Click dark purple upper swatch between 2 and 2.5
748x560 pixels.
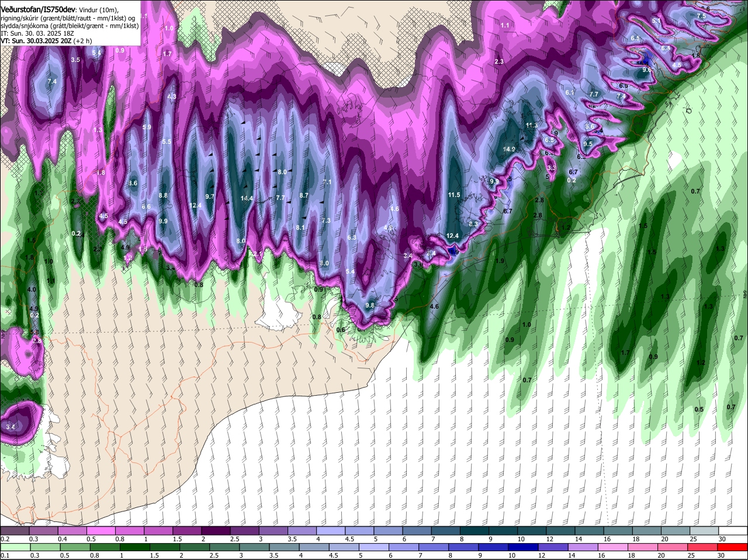tap(216, 530)
